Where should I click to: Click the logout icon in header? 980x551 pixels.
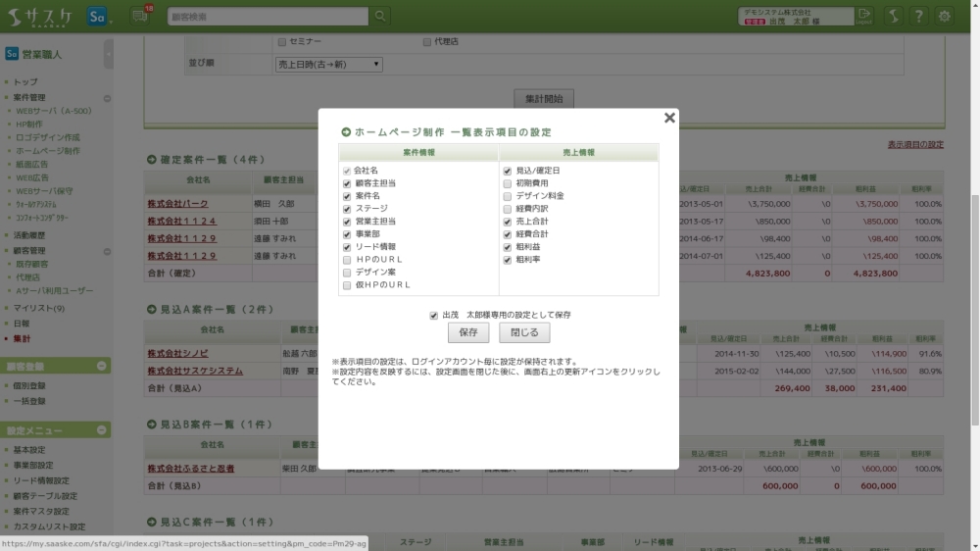(x=864, y=17)
